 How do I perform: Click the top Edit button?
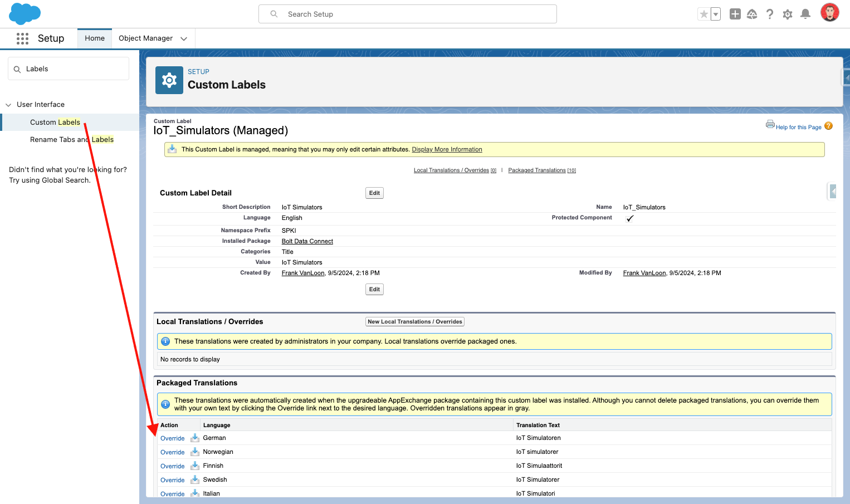(374, 193)
